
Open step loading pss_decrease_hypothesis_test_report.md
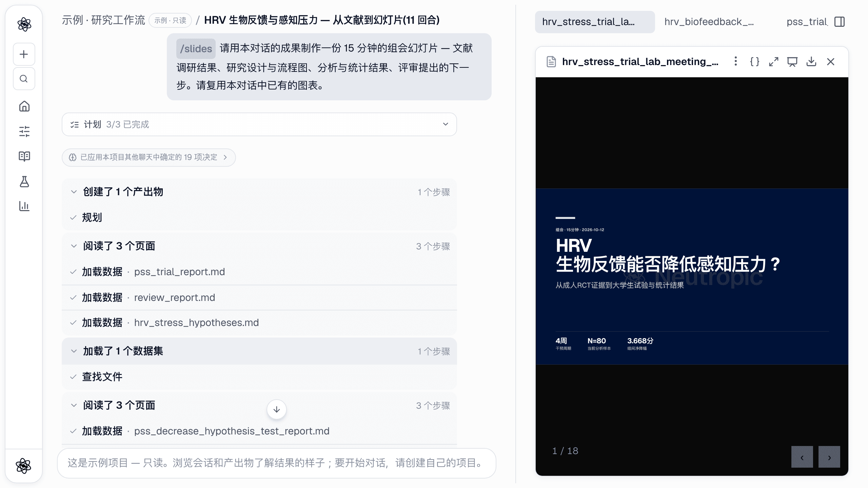tap(259, 431)
